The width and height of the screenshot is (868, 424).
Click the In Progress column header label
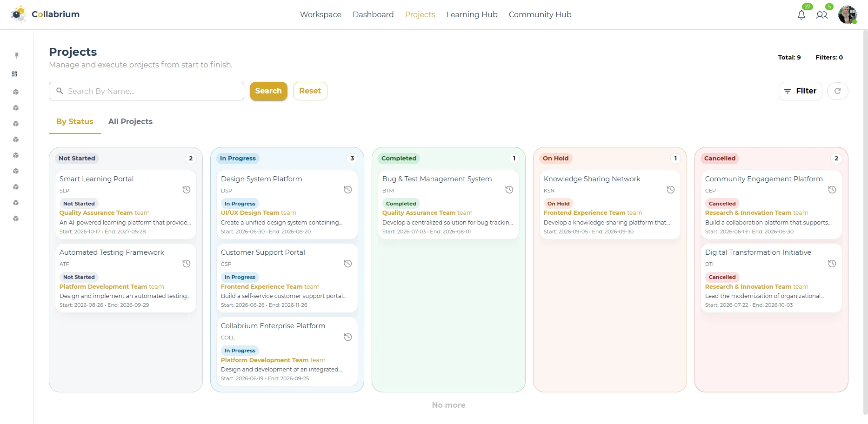coord(238,159)
